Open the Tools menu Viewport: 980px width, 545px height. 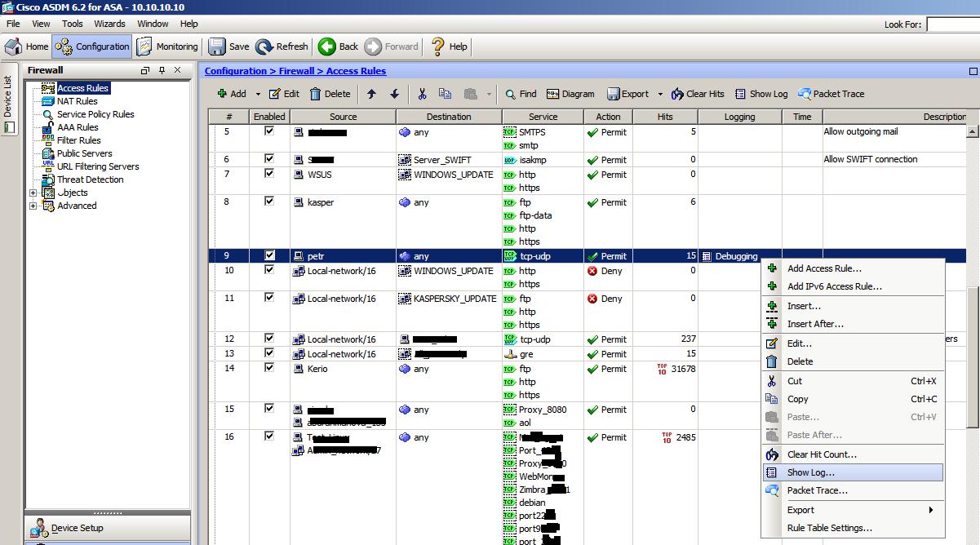coord(73,24)
